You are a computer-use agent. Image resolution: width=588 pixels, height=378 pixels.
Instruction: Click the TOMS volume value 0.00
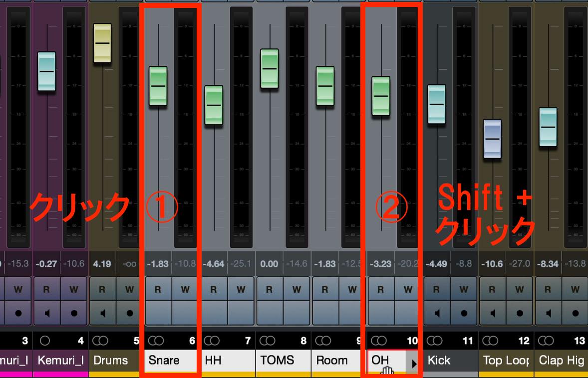[269, 264]
